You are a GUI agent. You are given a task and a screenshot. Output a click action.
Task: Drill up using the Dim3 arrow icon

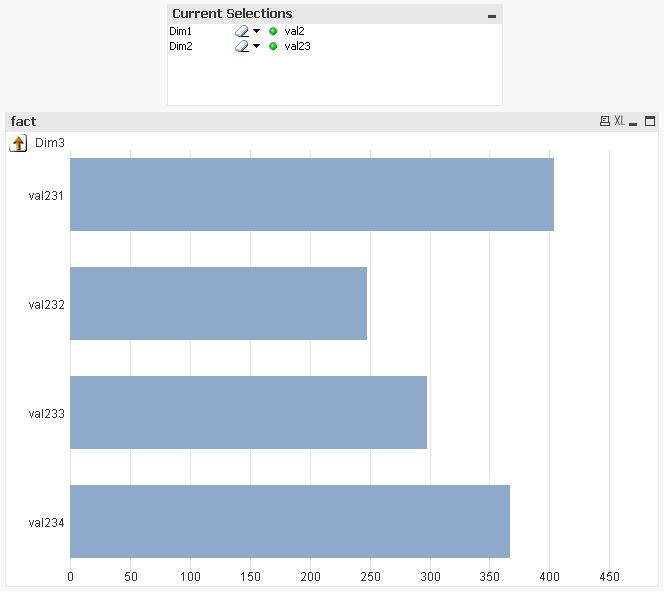point(18,143)
